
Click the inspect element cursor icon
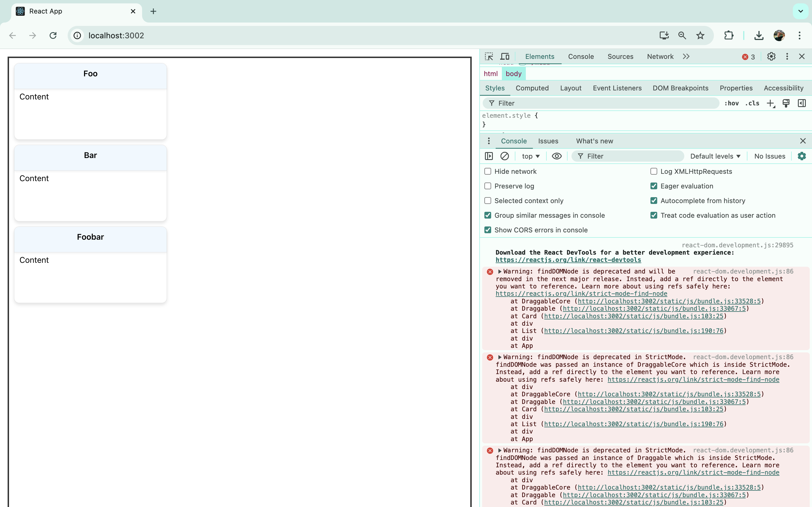tap(489, 56)
